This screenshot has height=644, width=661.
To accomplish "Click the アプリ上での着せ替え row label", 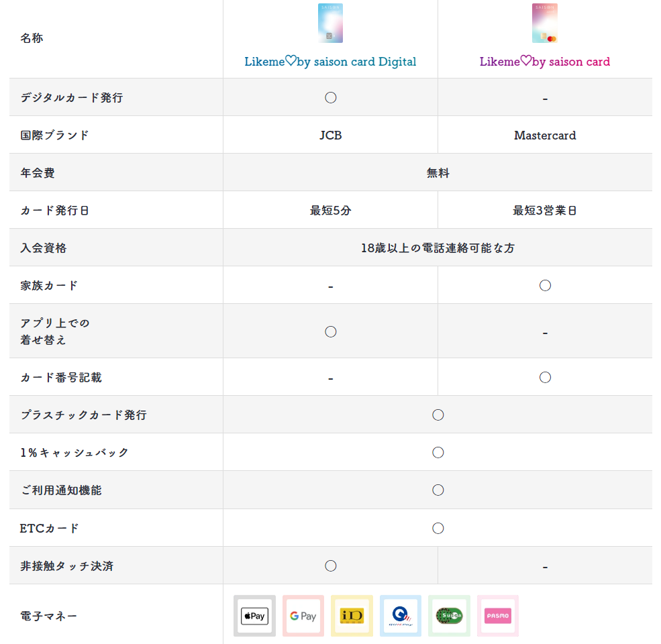I will tap(55, 331).
